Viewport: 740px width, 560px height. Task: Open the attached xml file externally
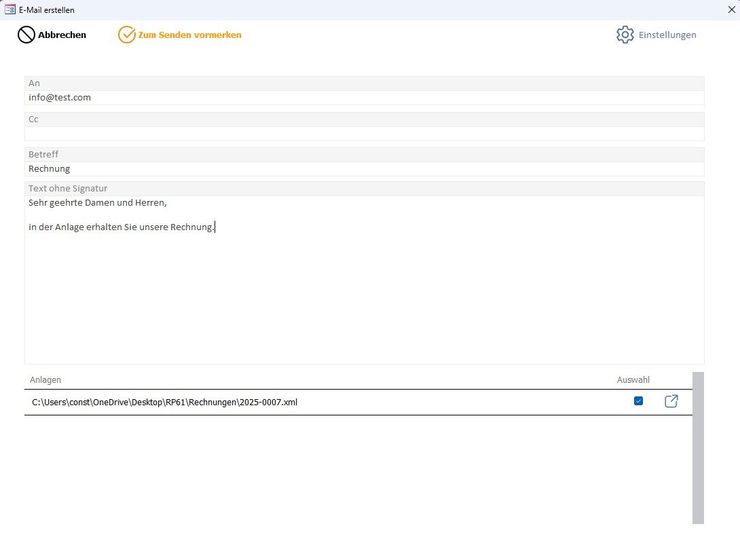[x=671, y=401]
